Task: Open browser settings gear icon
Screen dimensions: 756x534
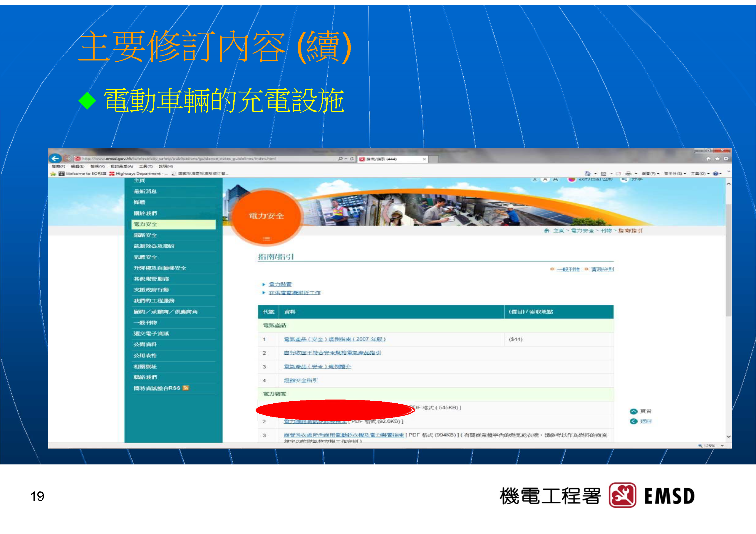Action: click(726, 159)
